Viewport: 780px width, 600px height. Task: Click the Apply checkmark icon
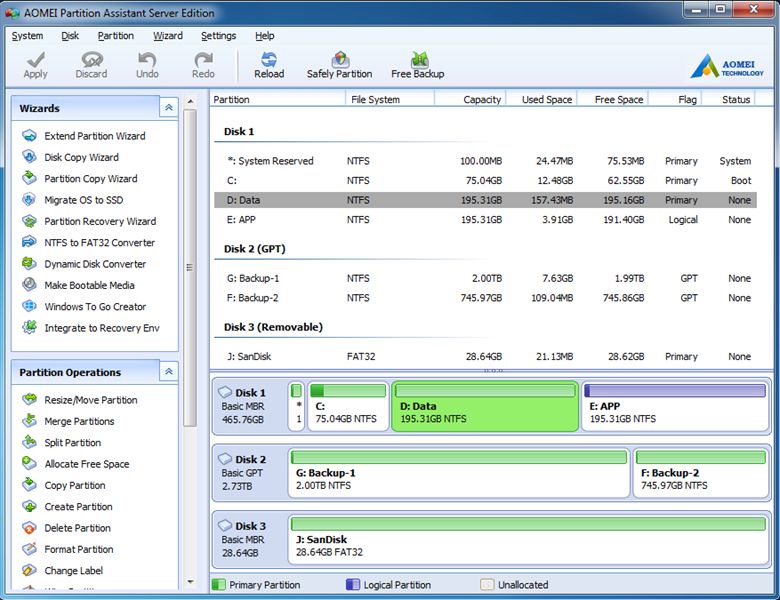(35, 59)
